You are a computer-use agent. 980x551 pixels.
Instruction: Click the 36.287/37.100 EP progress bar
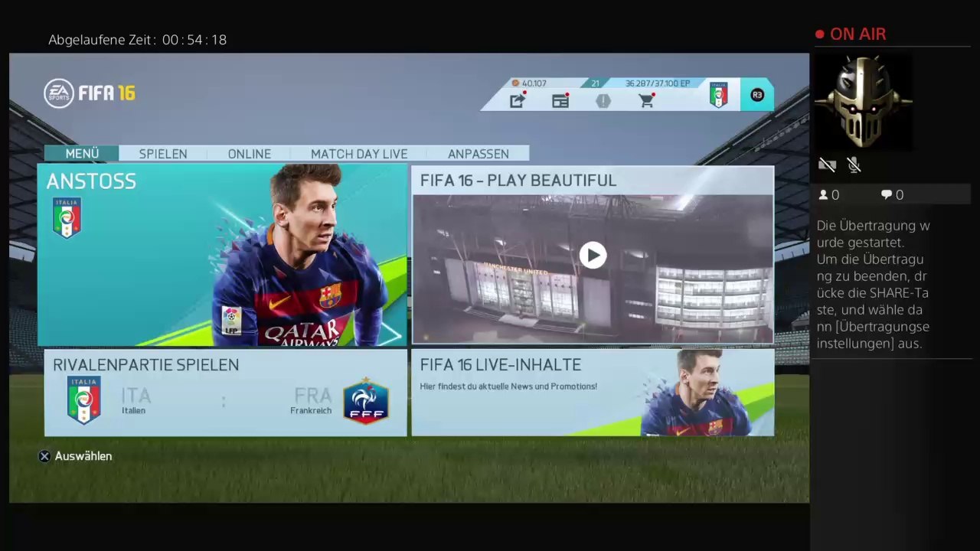[x=657, y=83]
